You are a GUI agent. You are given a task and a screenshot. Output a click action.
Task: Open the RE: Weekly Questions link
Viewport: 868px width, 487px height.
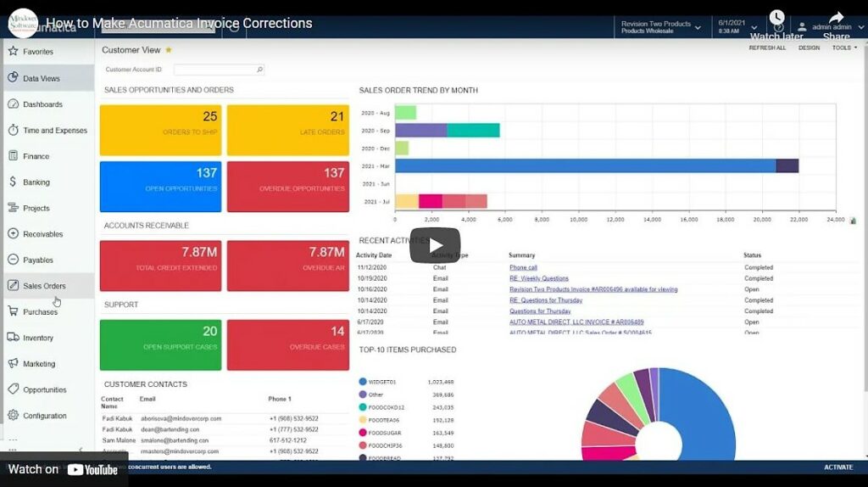coord(538,278)
